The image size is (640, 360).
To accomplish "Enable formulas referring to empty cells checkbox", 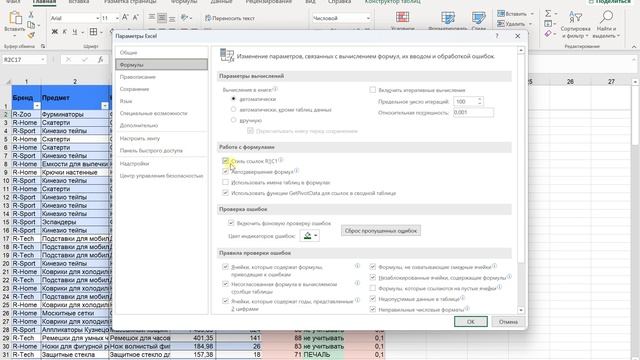I will click(372, 288).
